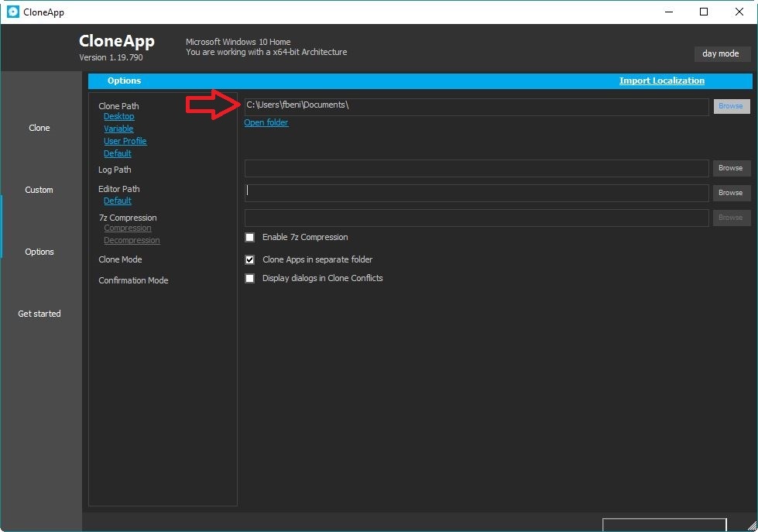Screen dimensions: 758x532
Task: Choose the Variable clone path link
Action: tap(118, 129)
